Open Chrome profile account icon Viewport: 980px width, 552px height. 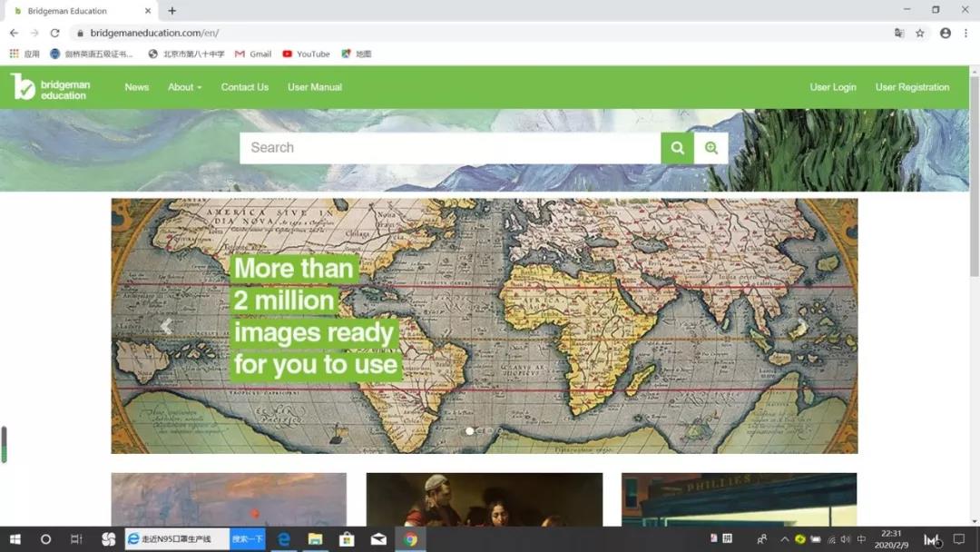click(x=946, y=33)
